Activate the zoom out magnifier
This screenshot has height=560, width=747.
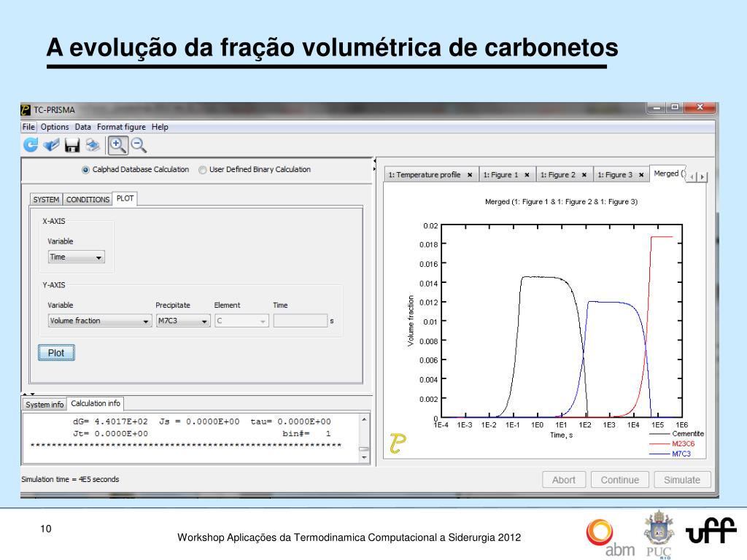click(139, 145)
